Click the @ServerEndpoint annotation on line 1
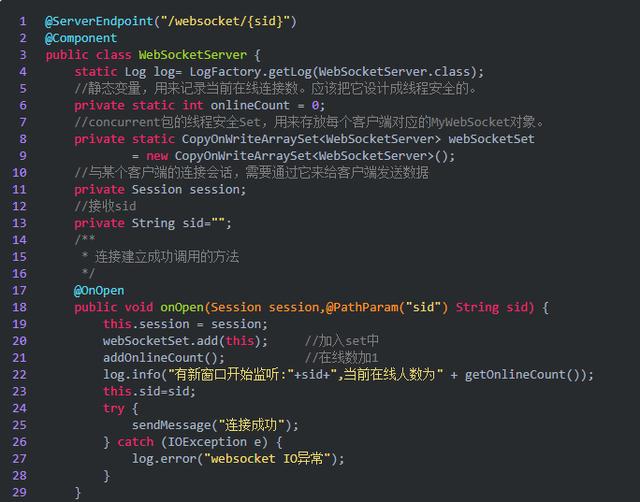The image size is (640, 502). point(99,21)
